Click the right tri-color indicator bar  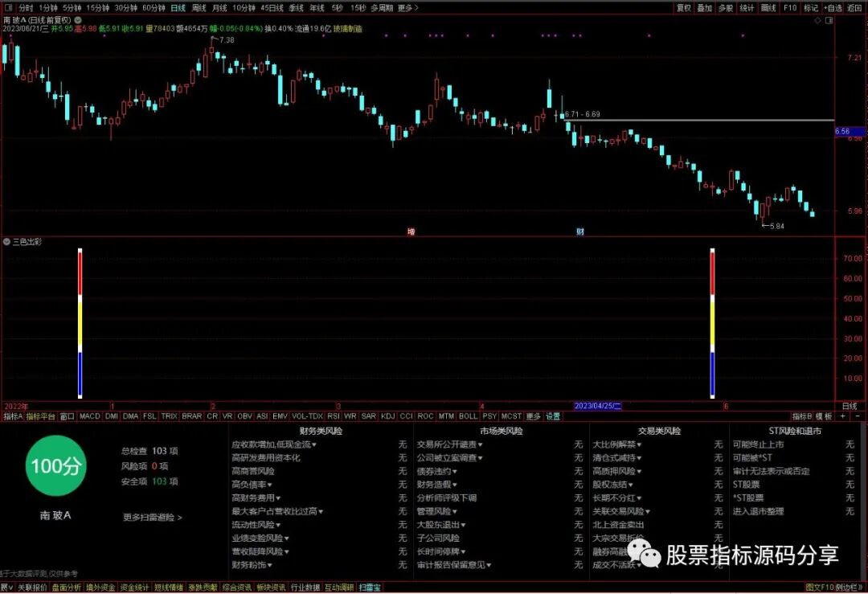pyautogui.click(x=712, y=323)
